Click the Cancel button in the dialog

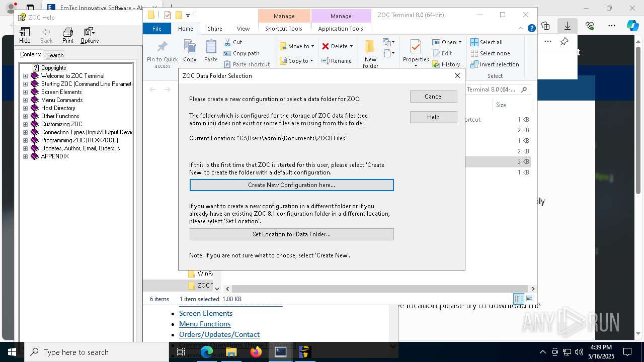(x=434, y=97)
